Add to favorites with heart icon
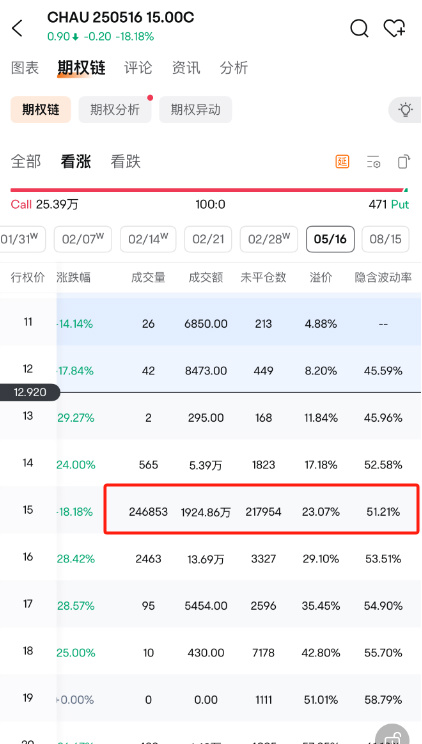422x744 pixels. click(394, 28)
